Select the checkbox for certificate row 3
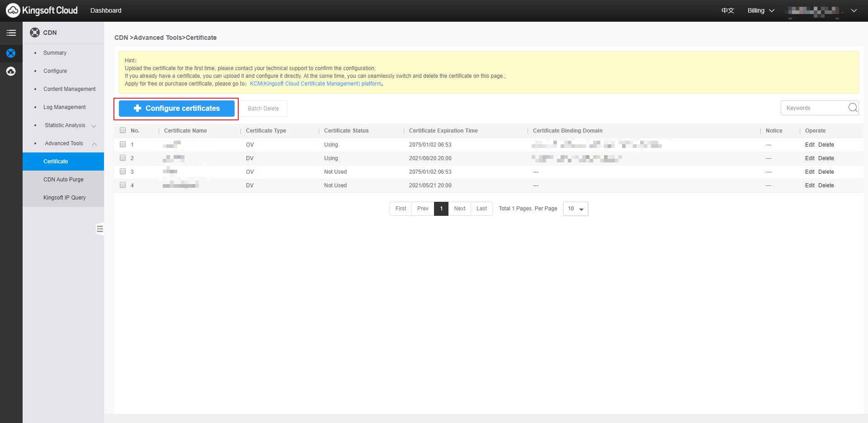 click(x=123, y=171)
